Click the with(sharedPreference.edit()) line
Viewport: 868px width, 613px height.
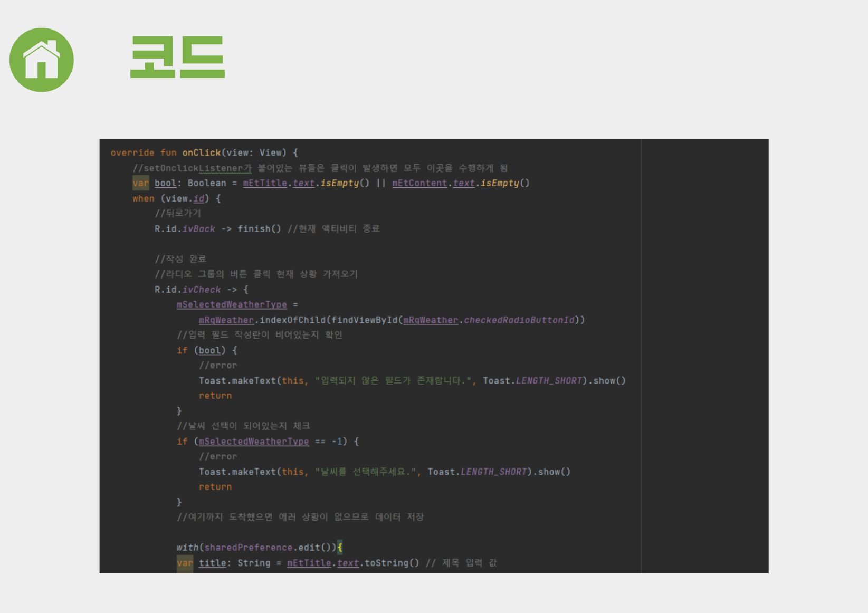pos(260,548)
